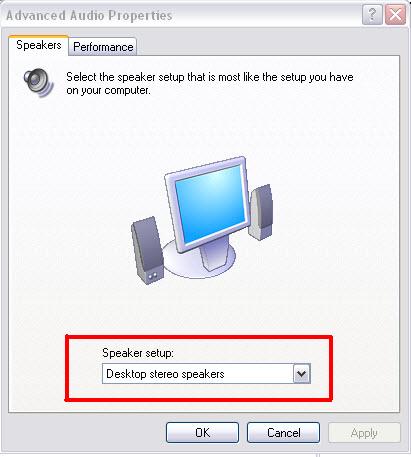The height and width of the screenshot is (457, 411).
Task: Click the small dots on left speaker
Action: click(153, 276)
